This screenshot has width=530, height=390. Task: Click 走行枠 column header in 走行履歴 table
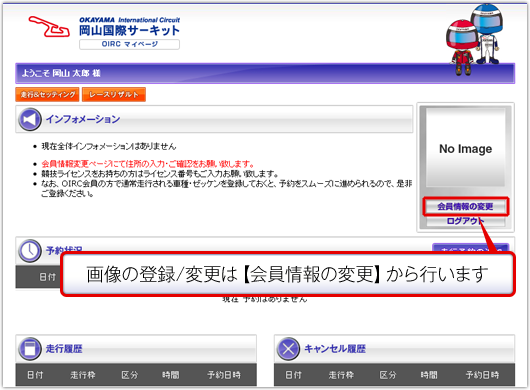[83, 375]
